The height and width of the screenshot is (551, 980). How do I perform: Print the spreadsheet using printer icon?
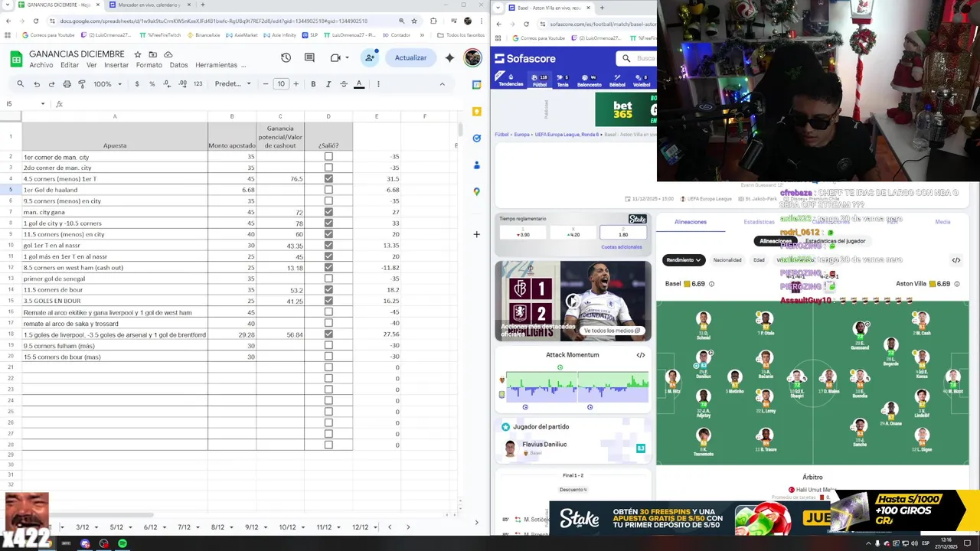point(67,84)
